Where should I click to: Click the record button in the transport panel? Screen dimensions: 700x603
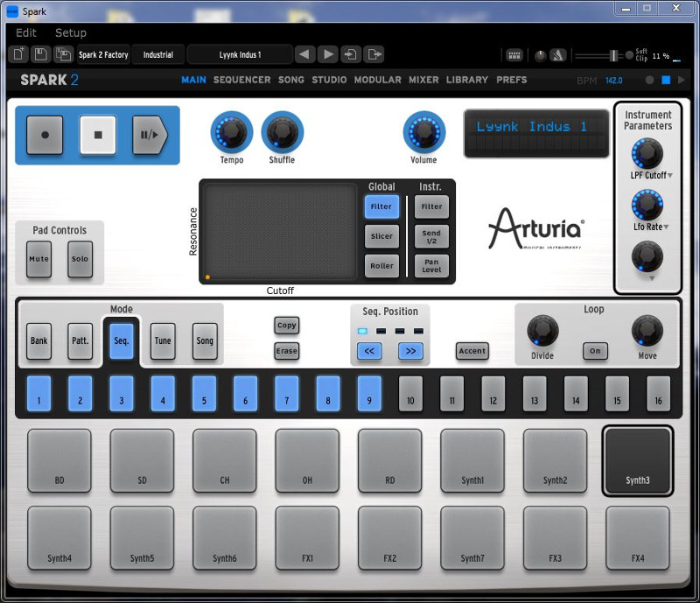pyautogui.click(x=45, y=135)
